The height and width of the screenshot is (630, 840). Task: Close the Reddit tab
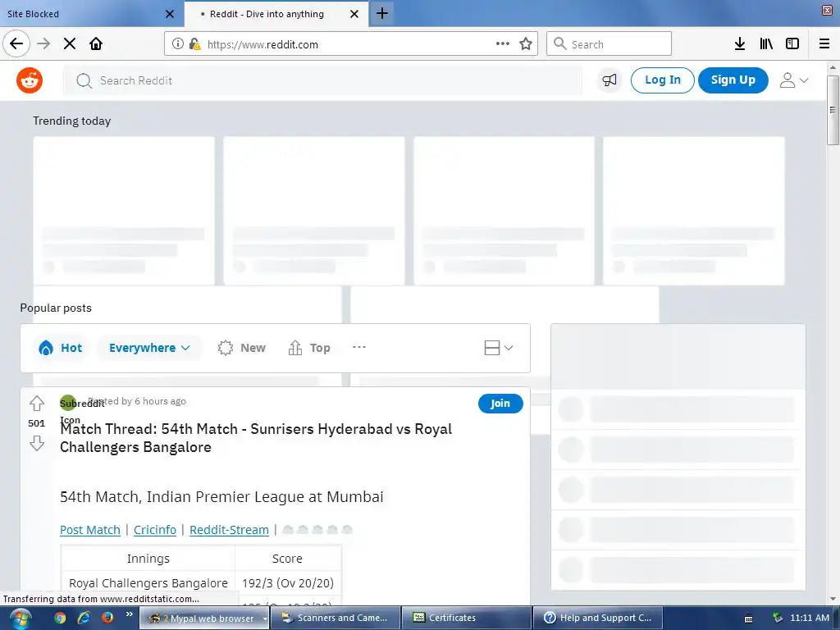[354, 14]
